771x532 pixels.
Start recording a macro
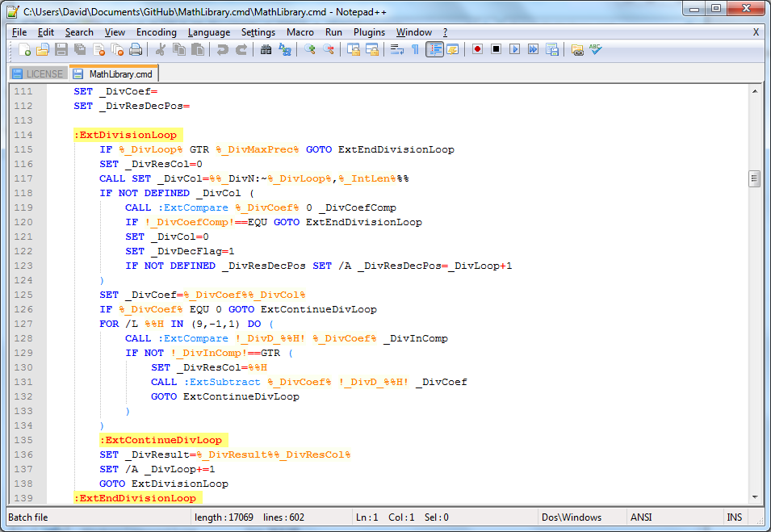pyautogui.click(x=477, y=49)
